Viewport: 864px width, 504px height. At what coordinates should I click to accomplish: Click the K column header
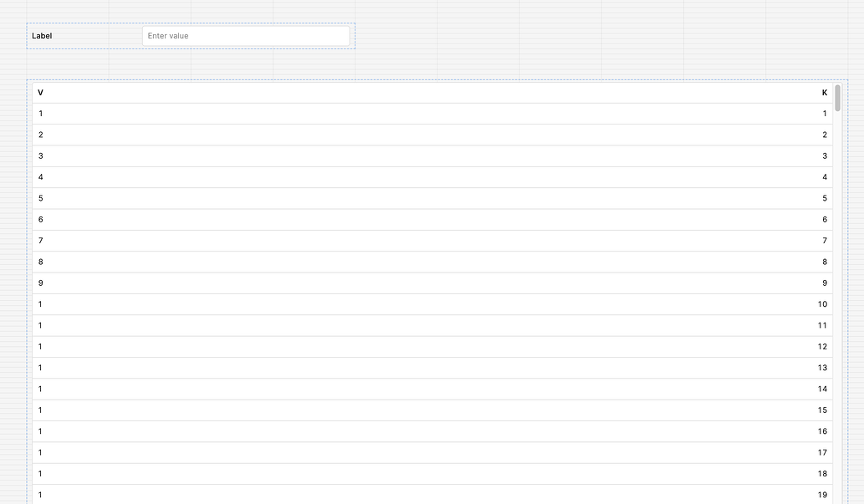tap(825, 93)
